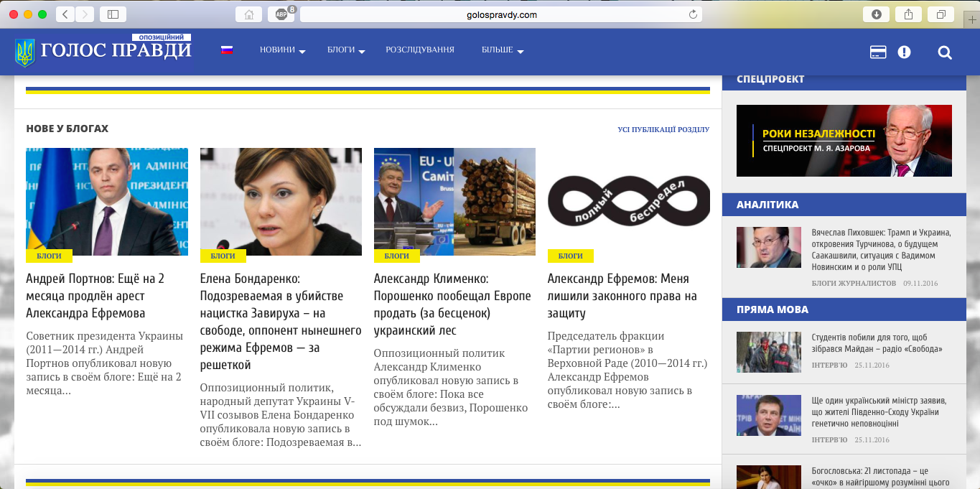The width and height of the screenshot is (980, 489).
Task: Open Елена Бондаренко blog photo
Action: tap(281, 202)
